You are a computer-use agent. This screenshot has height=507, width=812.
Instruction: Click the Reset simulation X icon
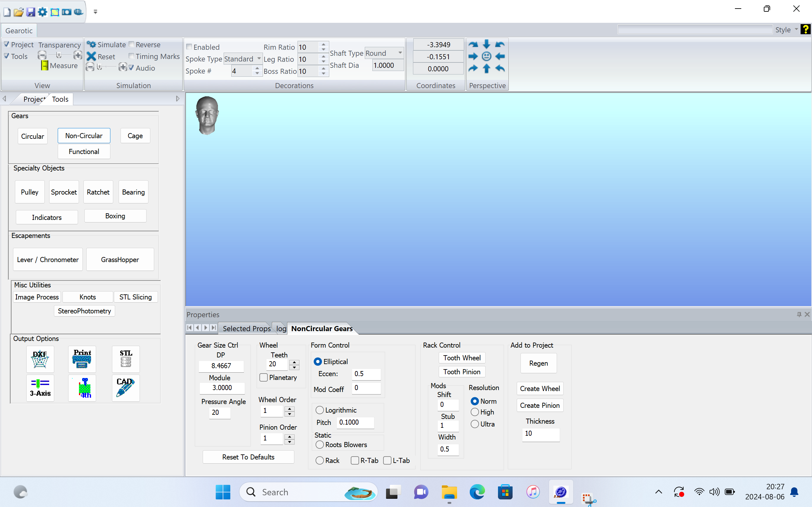[x=91, y=56]
